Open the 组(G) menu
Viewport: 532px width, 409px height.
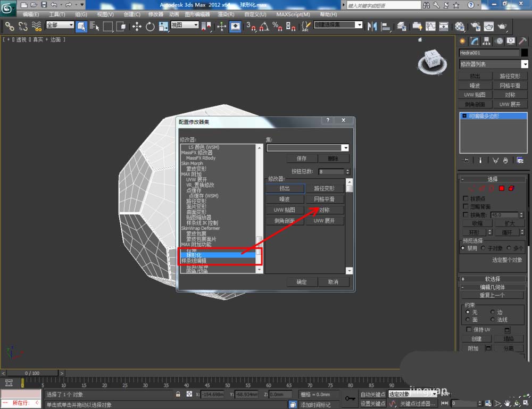[x=81, y=14]
